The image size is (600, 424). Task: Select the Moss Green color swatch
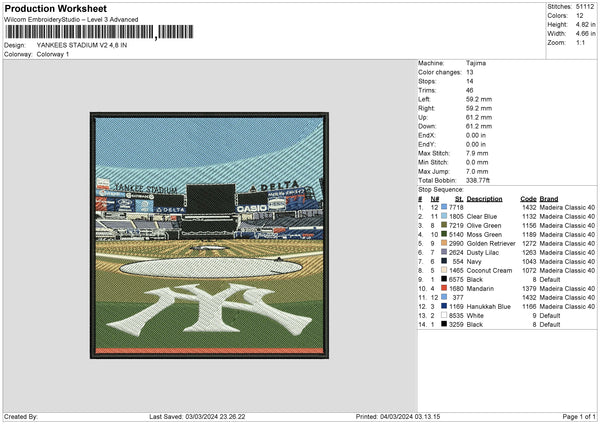click(x=444, y=234)
